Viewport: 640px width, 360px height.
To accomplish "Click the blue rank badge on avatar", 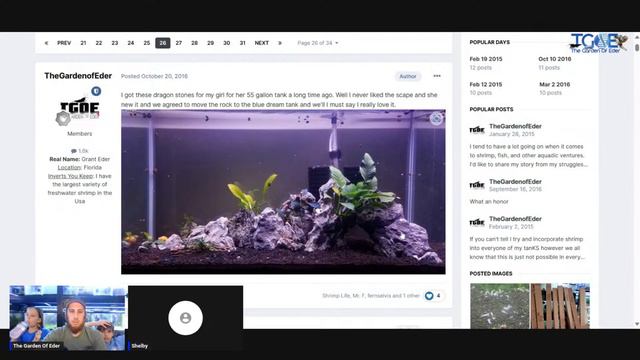I will (x=96, y=91).
